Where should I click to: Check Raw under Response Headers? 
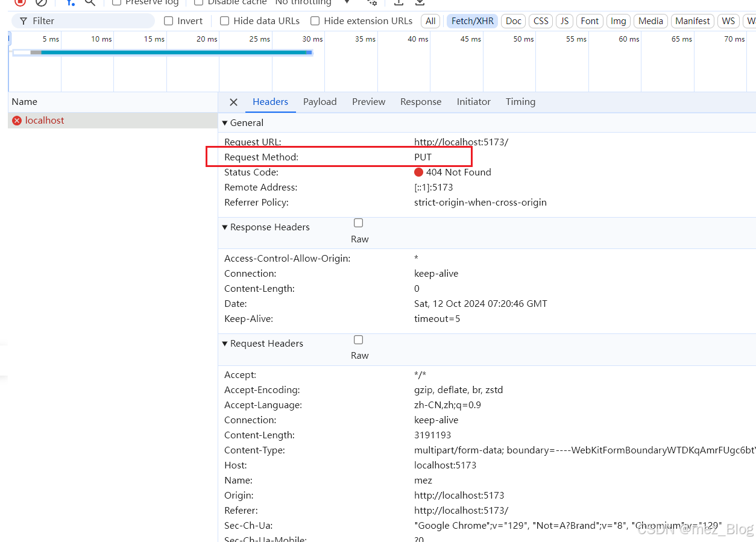[x=359, y=223]
